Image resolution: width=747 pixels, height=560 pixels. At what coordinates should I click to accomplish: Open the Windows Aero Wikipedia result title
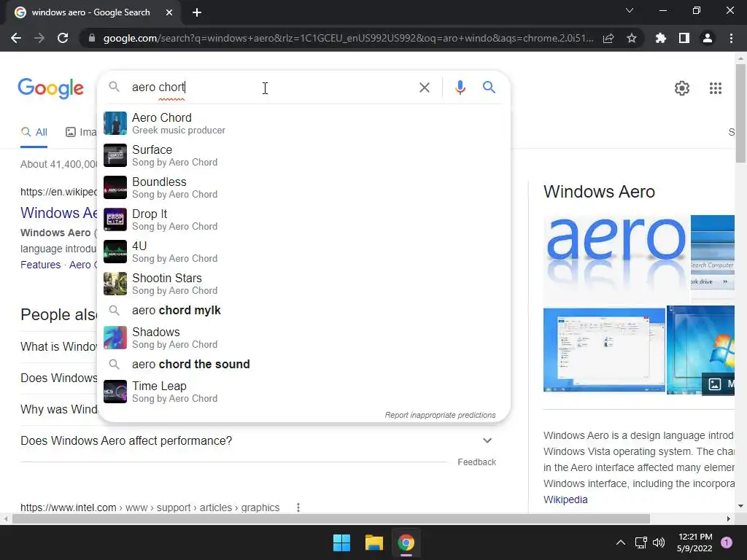point(58,213)
